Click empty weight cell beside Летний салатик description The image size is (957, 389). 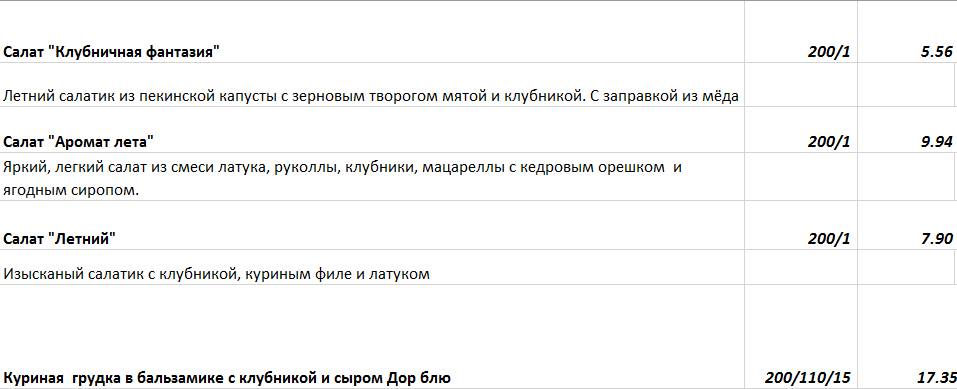pos(801,85)
